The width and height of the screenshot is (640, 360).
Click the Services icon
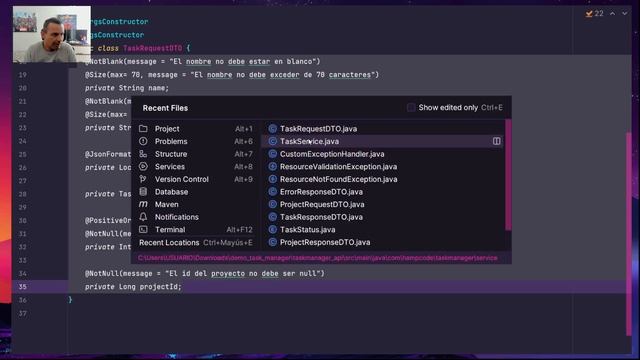pos(143,167)
